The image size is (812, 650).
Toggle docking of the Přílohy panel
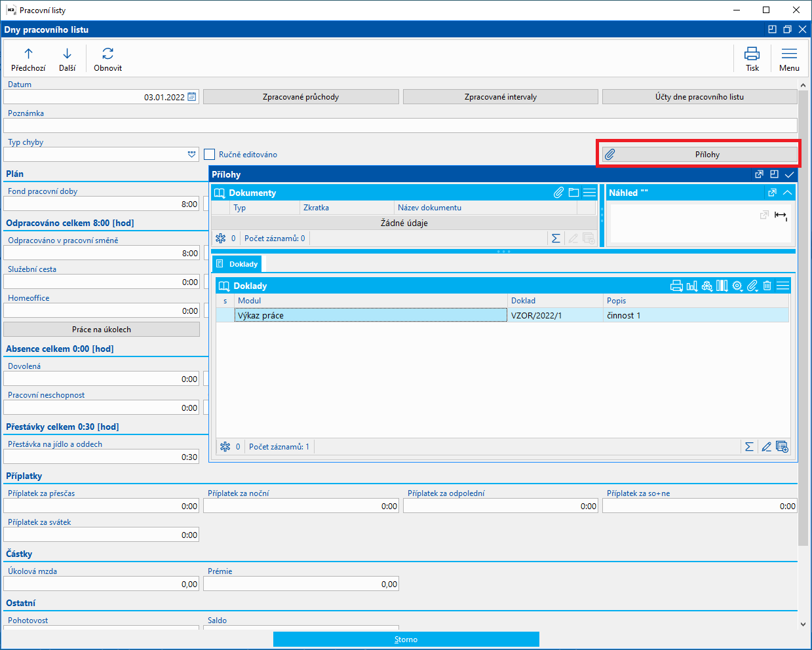tap(774, 174)
